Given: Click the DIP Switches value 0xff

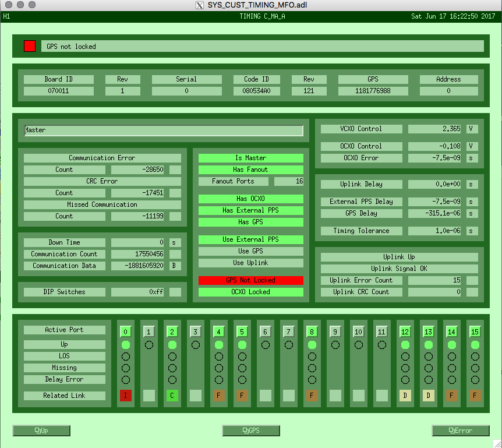Looking at the screenshot, I should coord(137,292).
